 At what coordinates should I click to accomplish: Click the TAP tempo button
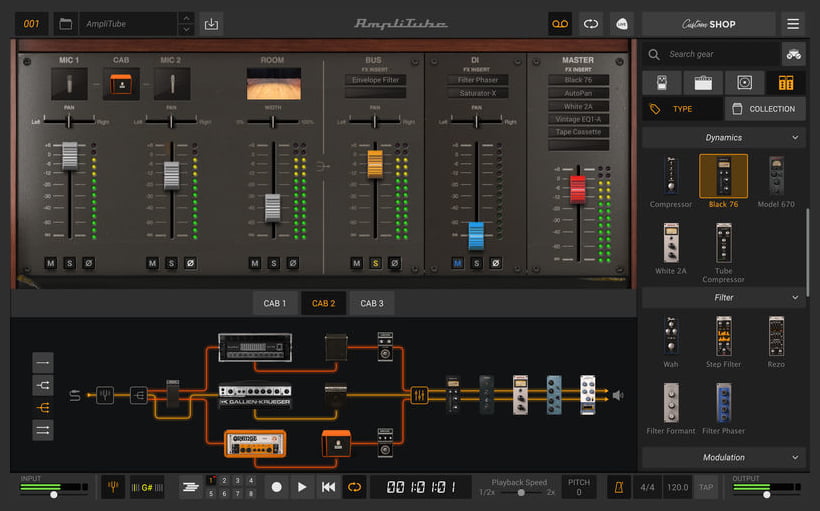pos(706,487)
